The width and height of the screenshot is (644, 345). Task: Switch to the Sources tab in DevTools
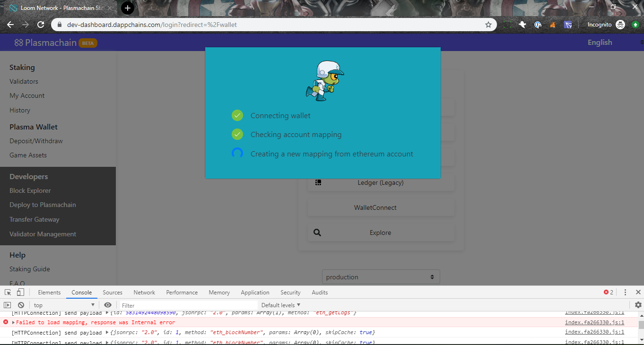coord(113,292)
